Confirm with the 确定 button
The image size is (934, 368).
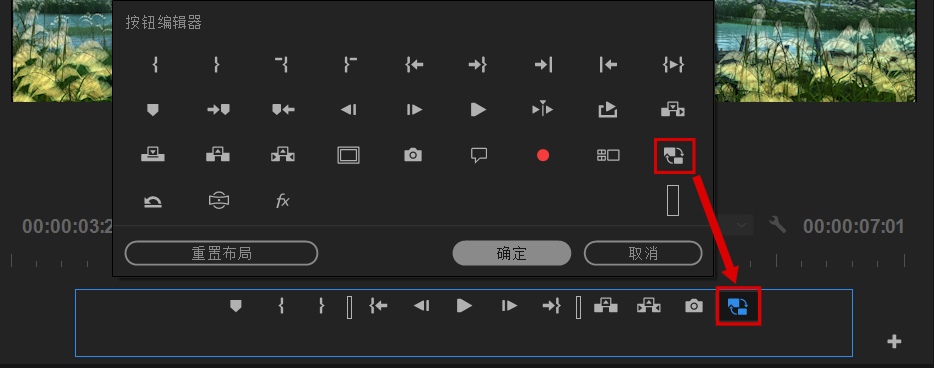(x=512, y=253)
